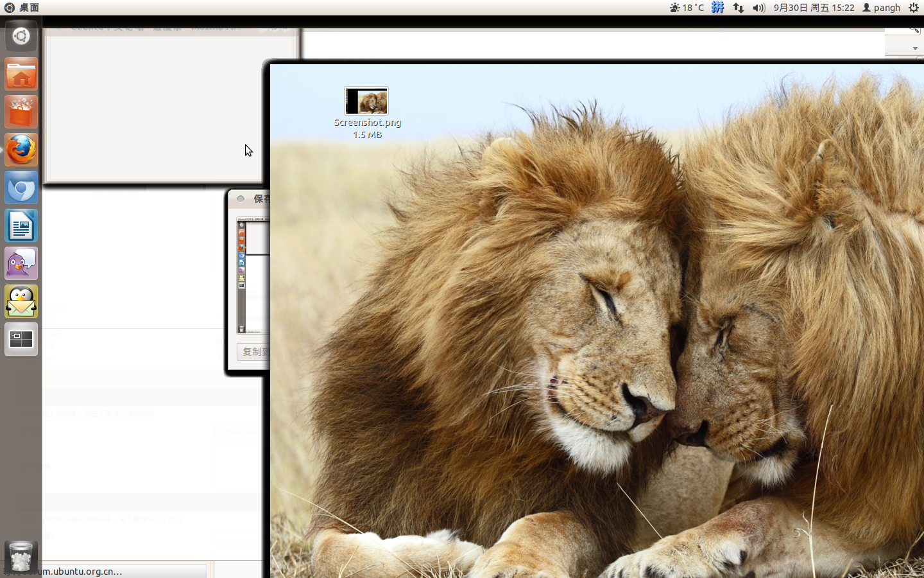Select the Screenshot.png file icon on the desktop
This screenshot has height=578, width=924.
(x=366, y=101)
